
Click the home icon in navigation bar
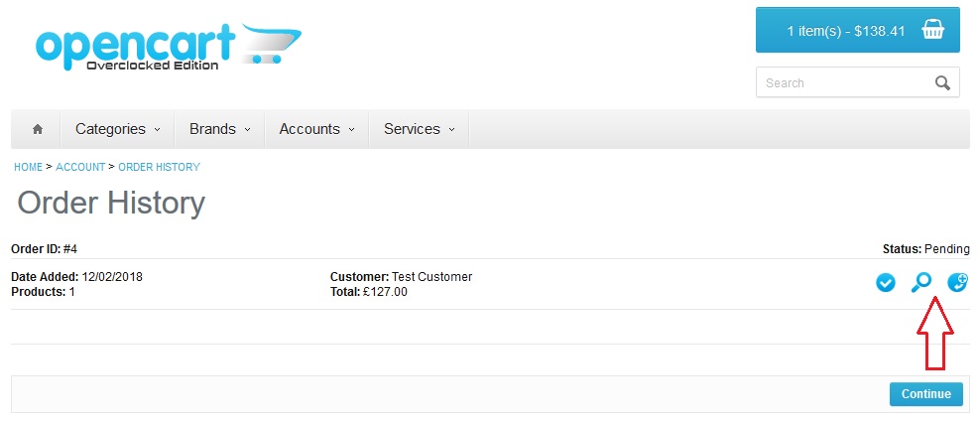coord(38,129)
